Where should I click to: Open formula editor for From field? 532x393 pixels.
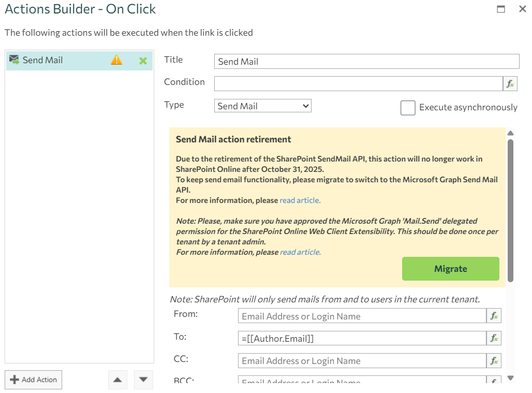[494, 316]
